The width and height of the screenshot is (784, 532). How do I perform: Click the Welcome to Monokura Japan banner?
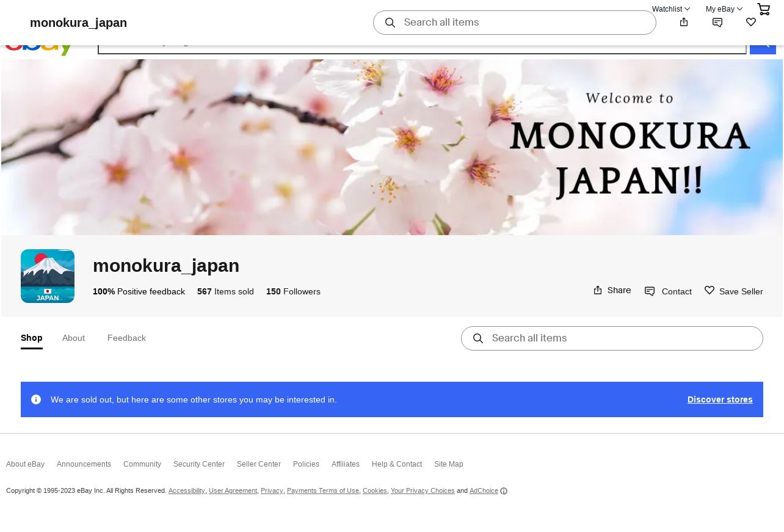[392, 147]
